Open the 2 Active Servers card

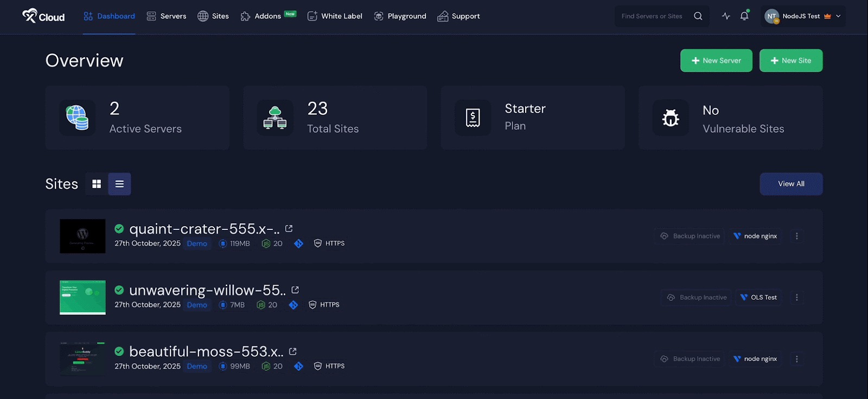137,118
